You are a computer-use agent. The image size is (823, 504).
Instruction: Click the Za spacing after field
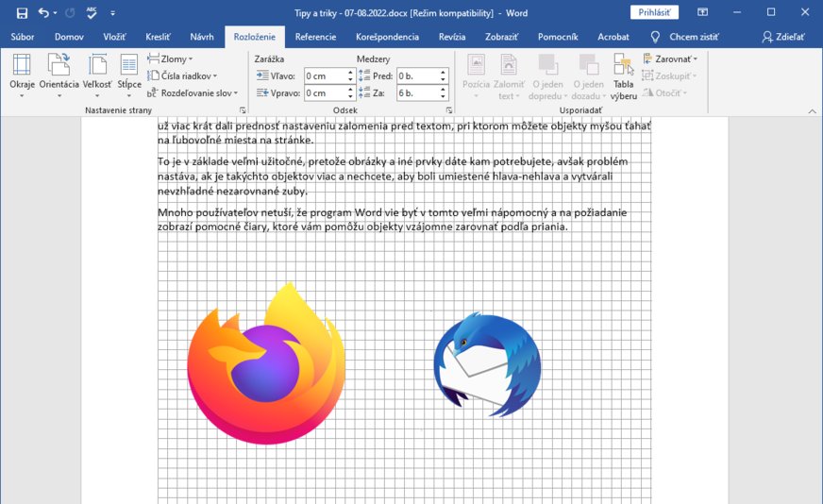click(x=416, y=93)
